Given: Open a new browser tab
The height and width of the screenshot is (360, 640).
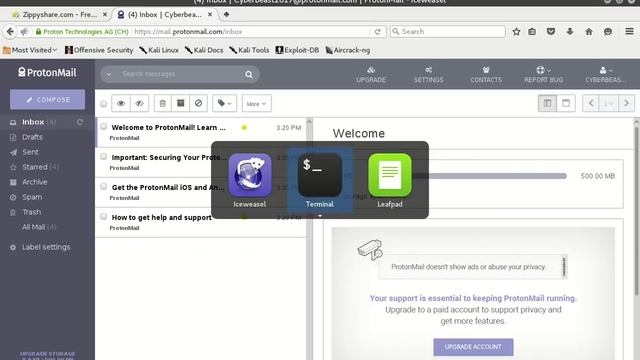Looking at the screenshot, I should click(226, 14).
